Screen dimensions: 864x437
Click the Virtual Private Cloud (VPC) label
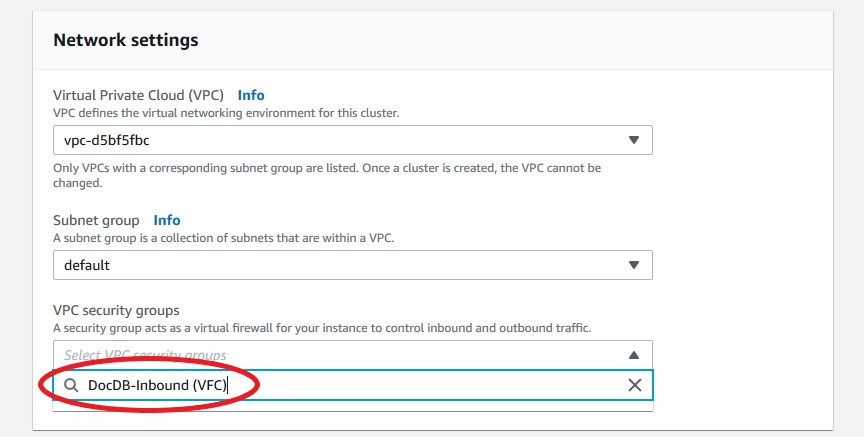tap(138, 95)
